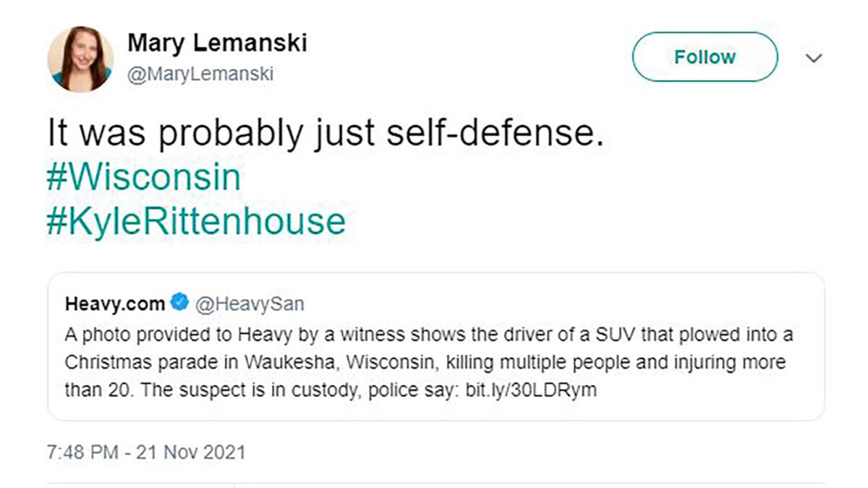Click the 7:48 PM timestamp
This screenshot has height=488, width=868.
tap(82, 453)
